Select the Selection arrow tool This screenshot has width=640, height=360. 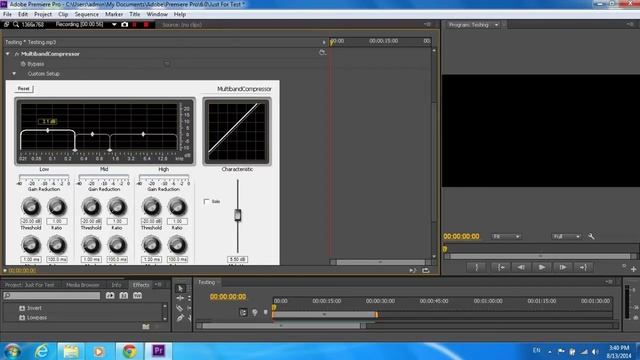(180, 288)
